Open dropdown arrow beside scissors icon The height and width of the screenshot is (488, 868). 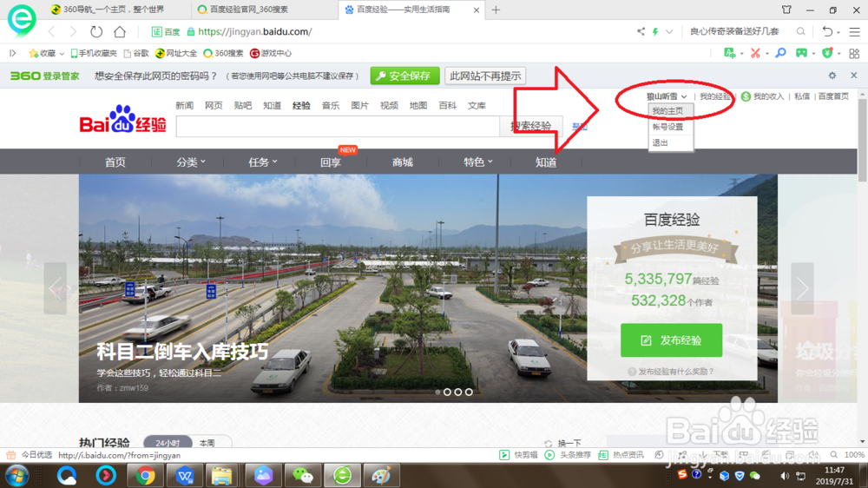tap(766, 54)
